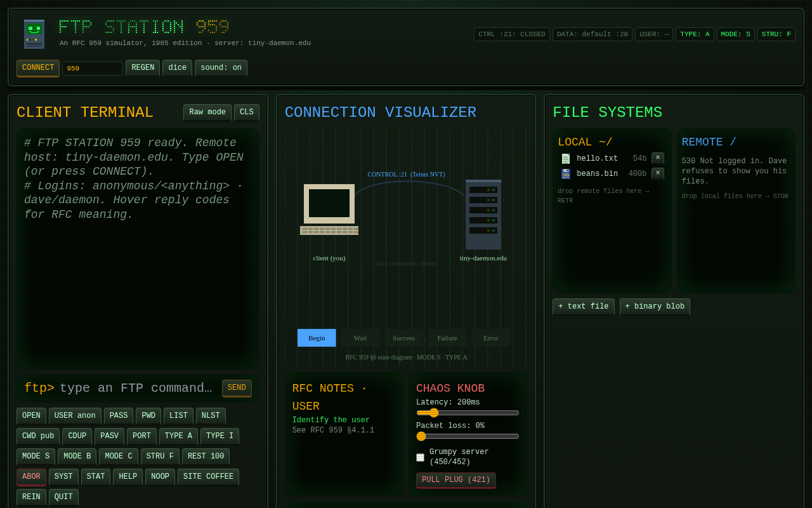Click the TYPE I command shortcut

(x=219, y=436)
